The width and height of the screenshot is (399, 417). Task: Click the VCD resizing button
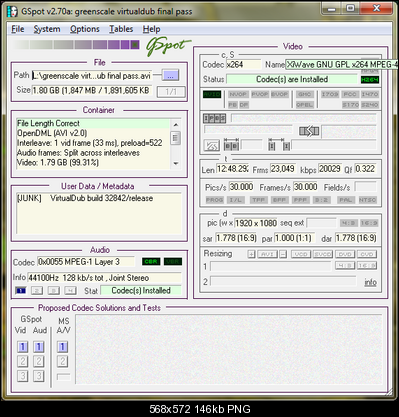[301, 254]
